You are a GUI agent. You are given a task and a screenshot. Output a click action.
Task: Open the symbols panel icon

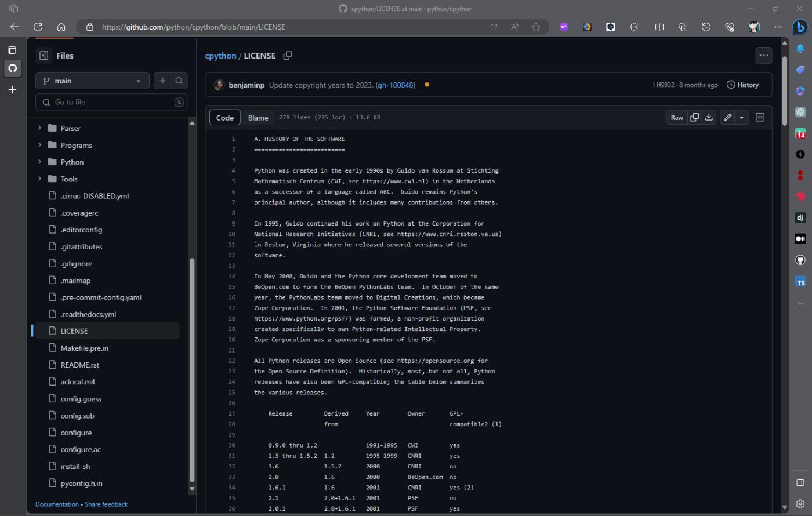click(760, 117)
